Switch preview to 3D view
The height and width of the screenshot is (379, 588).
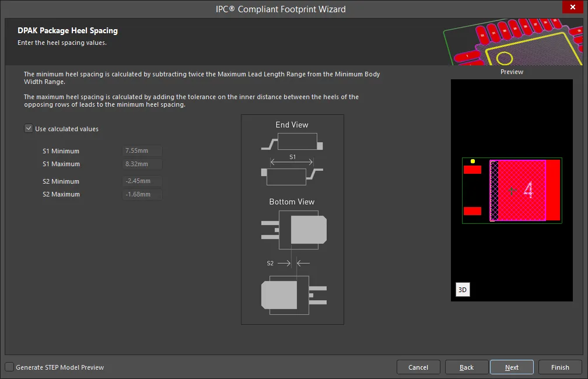pyautogui.click(x=463, y=289)
